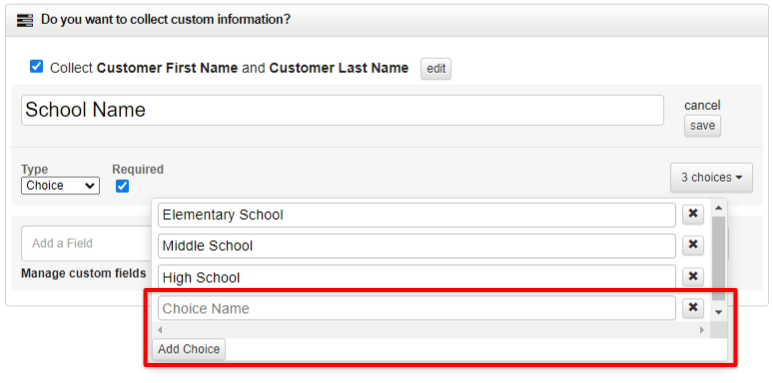Remove the Middle School choice
This screenshot has width=773, height=383.
[x=693, y=245]
